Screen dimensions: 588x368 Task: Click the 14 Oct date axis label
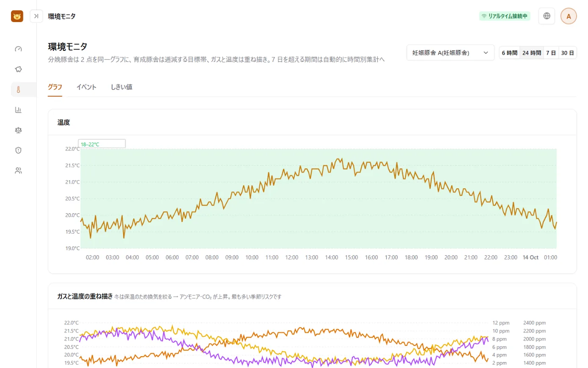click(x=530, y=257)
